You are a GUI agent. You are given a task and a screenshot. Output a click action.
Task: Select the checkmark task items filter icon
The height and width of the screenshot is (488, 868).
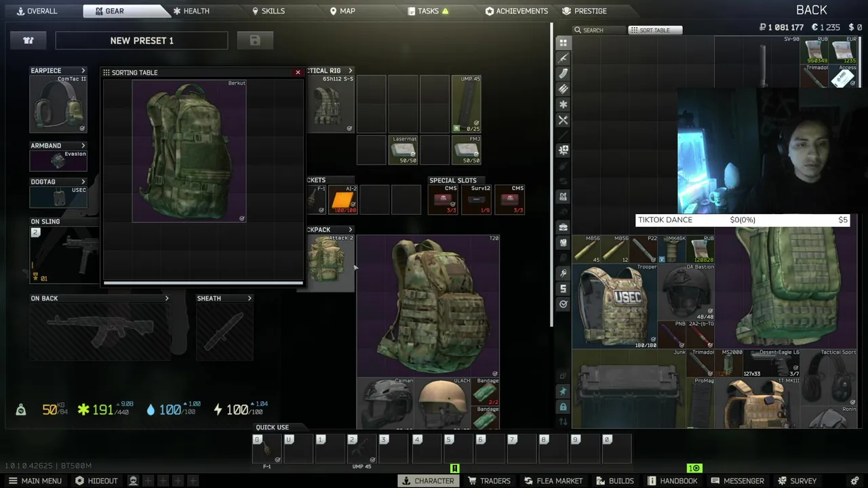[x=563, y=304]
